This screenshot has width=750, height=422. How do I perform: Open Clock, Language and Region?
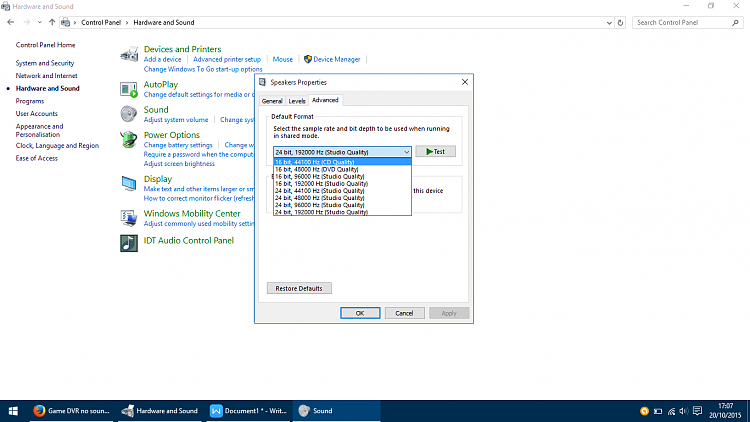click(x=57, y=145)
